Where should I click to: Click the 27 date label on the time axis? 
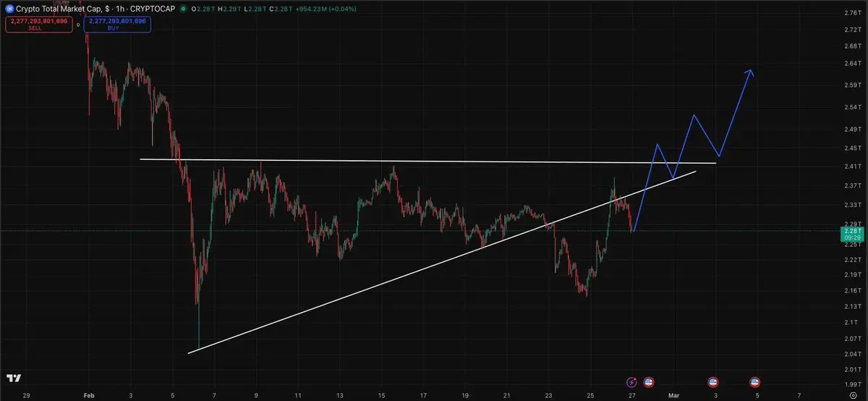632,395
